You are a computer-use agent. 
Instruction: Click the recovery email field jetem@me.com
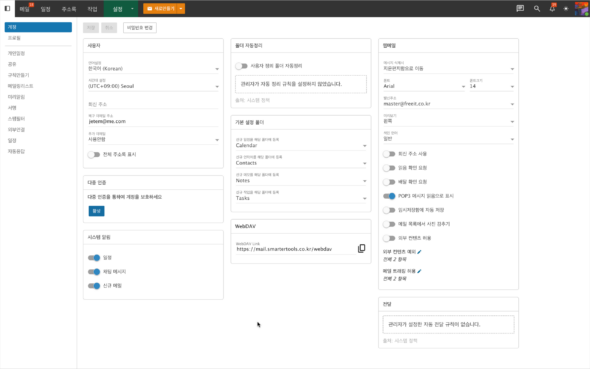pyautogui.click(x=153, y=120)
